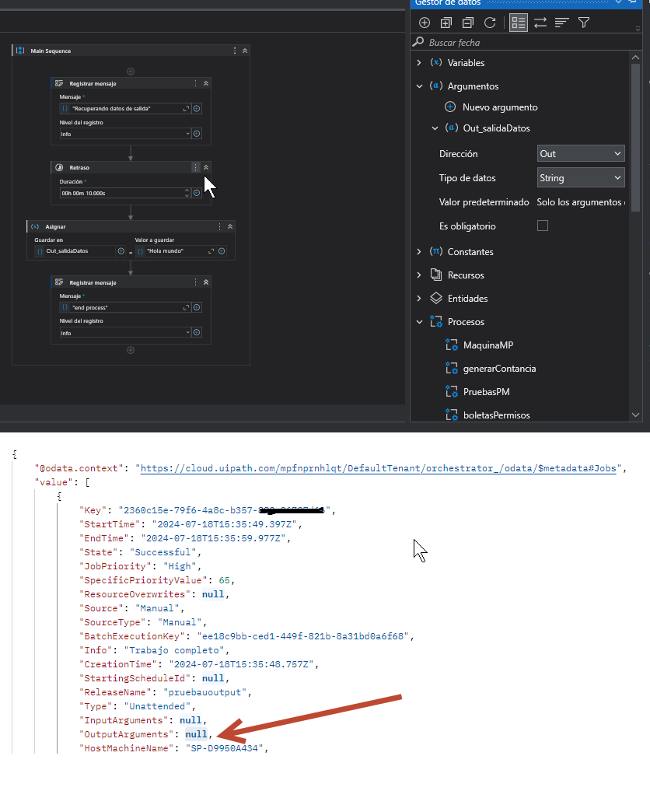Viewport: 650px width, 812px height.
Task: Click the refresh icon in Gestor de datos toolbar
Action: tap(491, 23)
